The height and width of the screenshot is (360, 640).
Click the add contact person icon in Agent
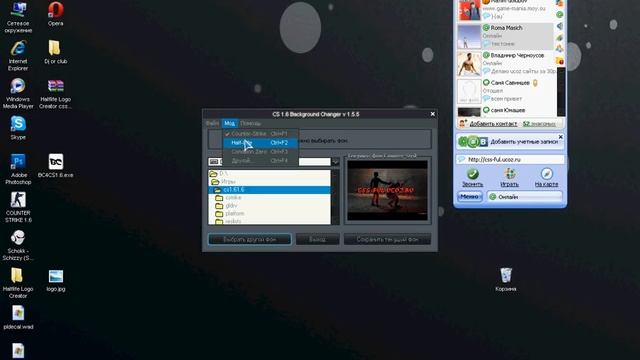pos(462,123)
